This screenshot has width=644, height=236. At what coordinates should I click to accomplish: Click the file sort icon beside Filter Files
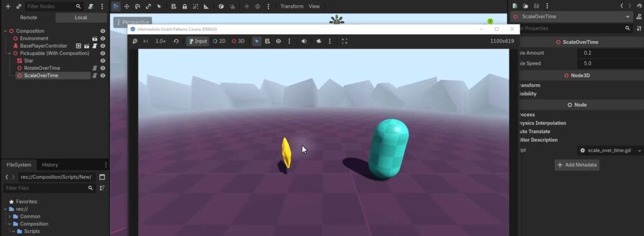[102, 188]
